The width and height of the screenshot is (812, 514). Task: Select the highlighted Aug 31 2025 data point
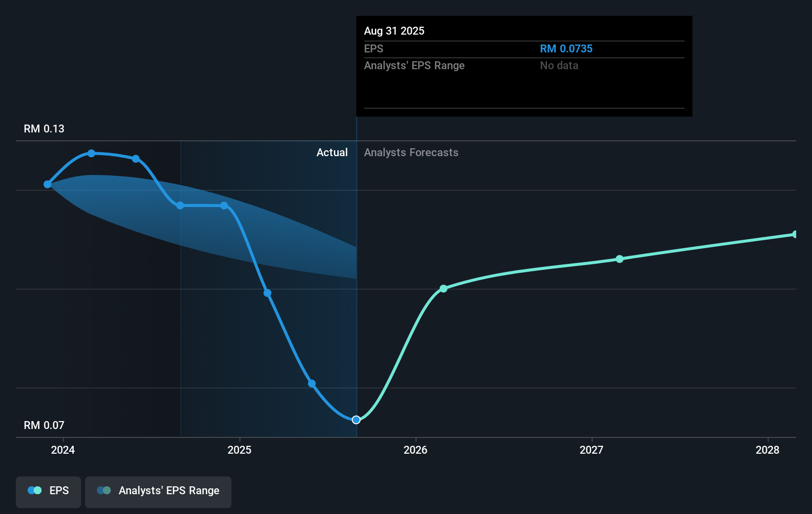click(356, 420)
